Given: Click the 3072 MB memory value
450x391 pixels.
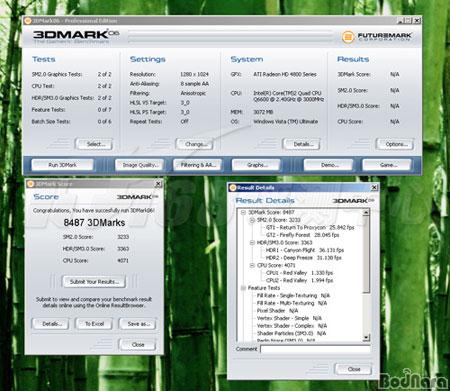Looking at the screenshot, I should 263,112.
